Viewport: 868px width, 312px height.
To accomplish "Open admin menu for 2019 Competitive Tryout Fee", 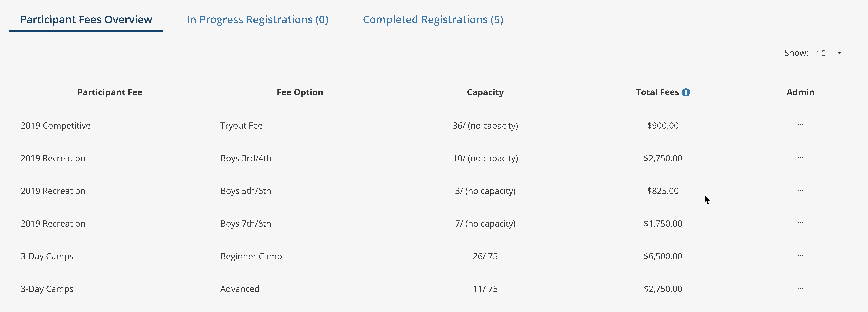I will coord(801,125).
